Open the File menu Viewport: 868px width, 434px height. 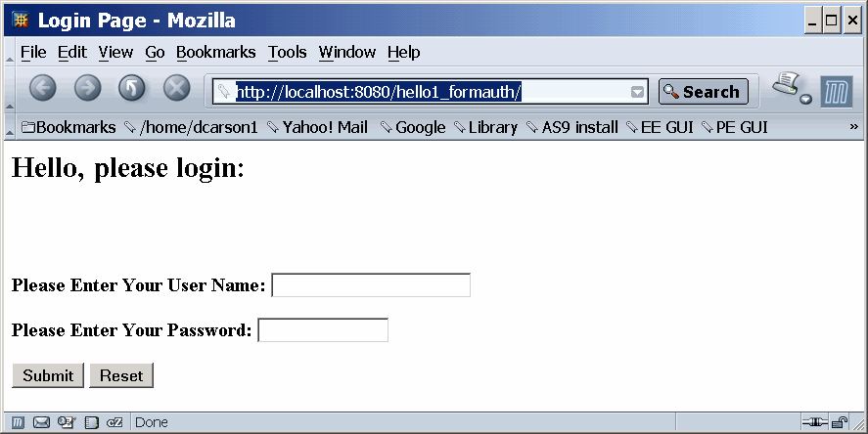[32, 52]
